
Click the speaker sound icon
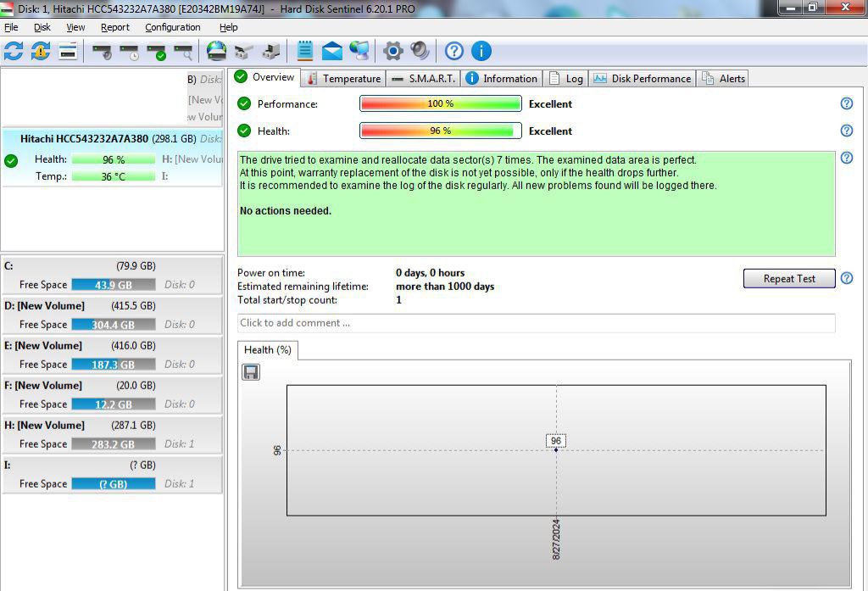[x=420, y=51]
